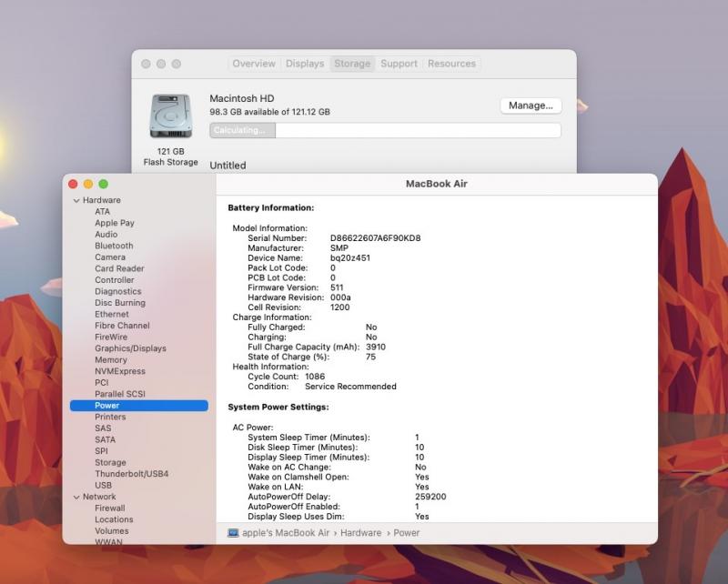728x584 pixels.
Task: Click apple's MacBook Air in path bar
Action: (x=286, y=533)
